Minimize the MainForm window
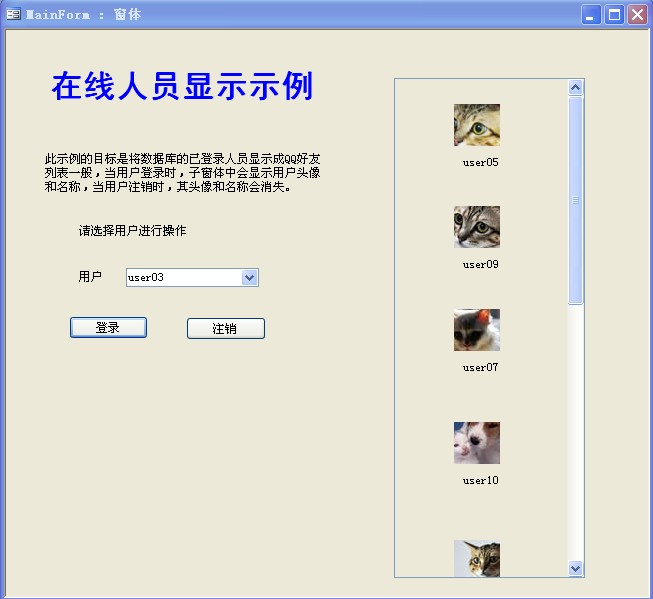Viewport: 653px width, 599px height. [591, 15]
